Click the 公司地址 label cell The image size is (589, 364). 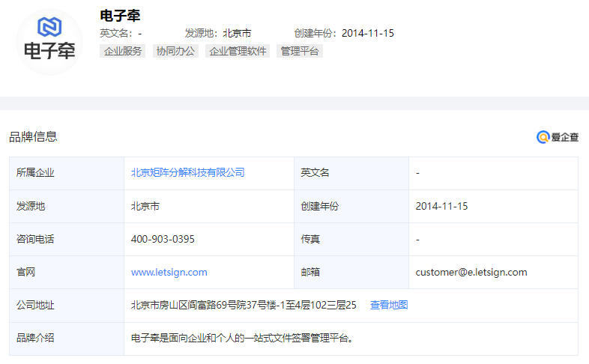coord(67,305)
